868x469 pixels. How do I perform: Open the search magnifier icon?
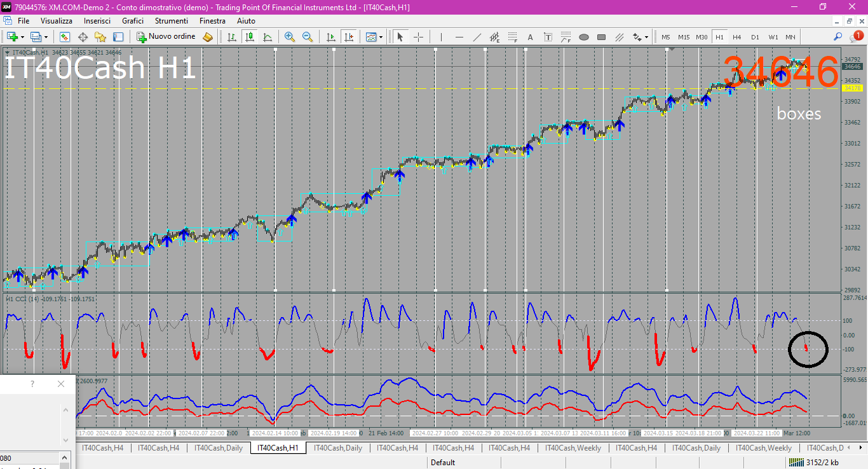tap(838, 37)
